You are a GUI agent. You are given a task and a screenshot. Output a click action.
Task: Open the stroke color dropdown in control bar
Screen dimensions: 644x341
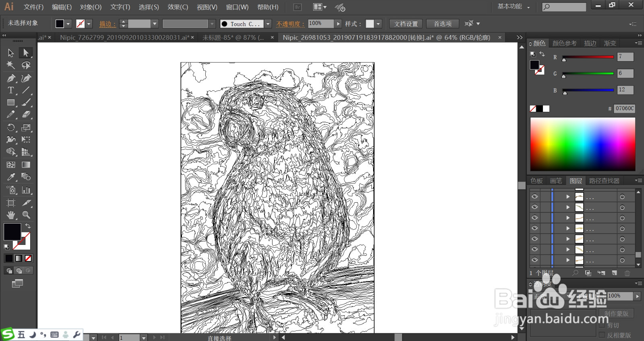[89, 24]
